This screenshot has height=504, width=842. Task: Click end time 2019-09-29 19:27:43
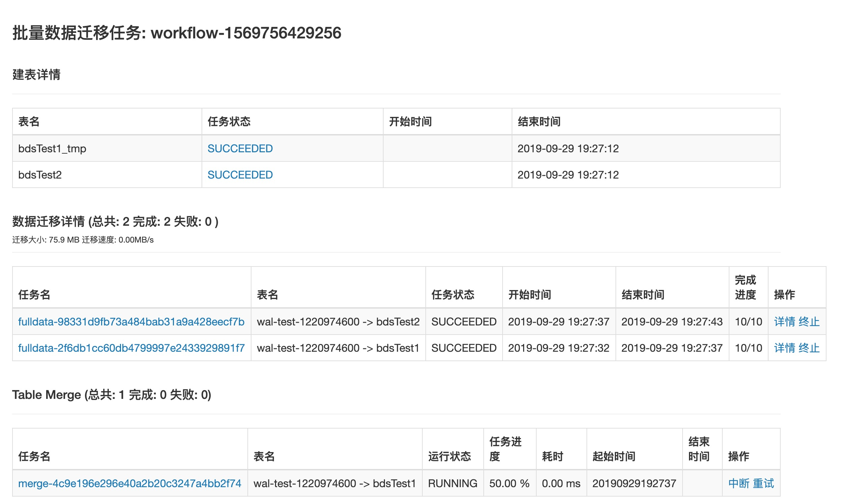coord(672,321)
